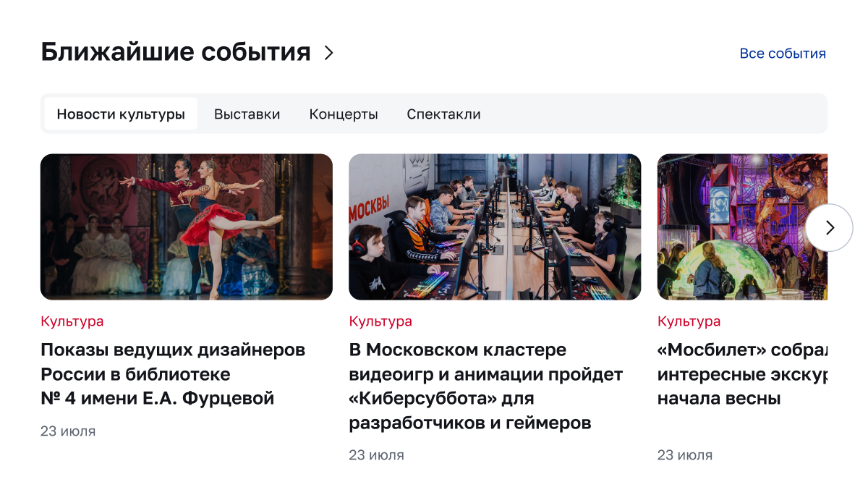Open article Показы ведущих дизайнеров России

tap(173, 374)
